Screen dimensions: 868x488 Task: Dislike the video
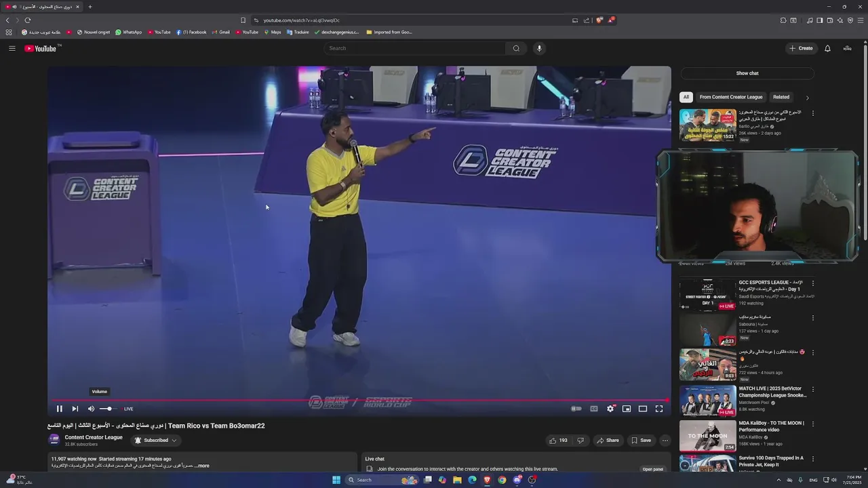point(580,441)
